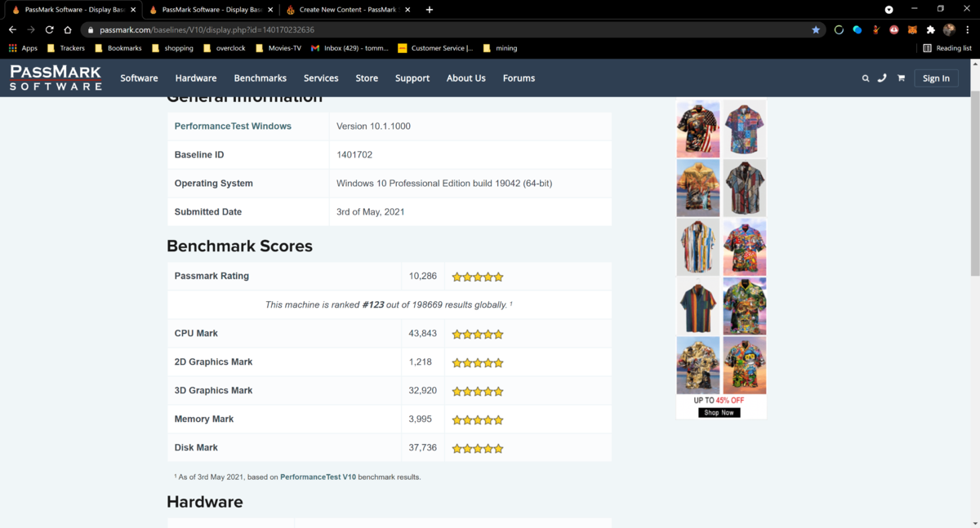Open a new tab with plus button
Viewport: 980px width, 528px height.
pyautogui.click(x=430, y=10)
